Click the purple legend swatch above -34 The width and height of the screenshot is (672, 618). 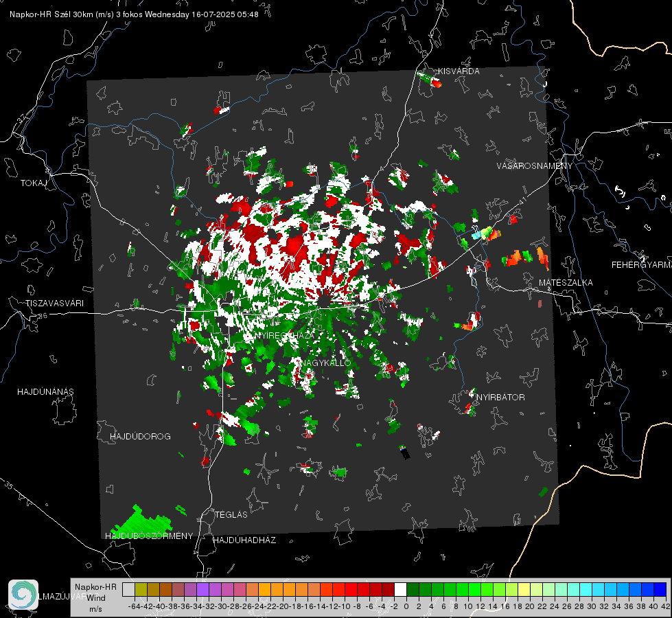[x=202, y=589]
